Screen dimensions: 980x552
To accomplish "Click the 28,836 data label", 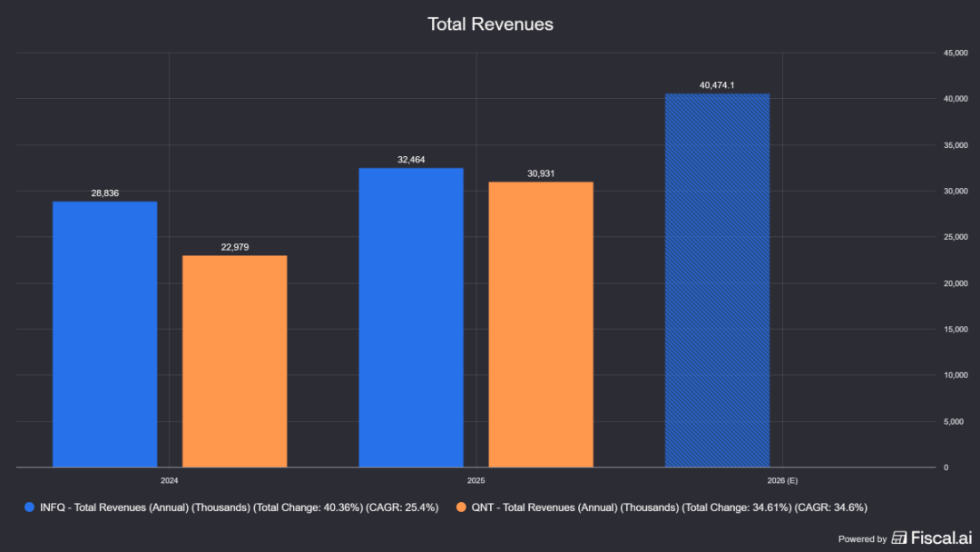I will tap(105, 193).
